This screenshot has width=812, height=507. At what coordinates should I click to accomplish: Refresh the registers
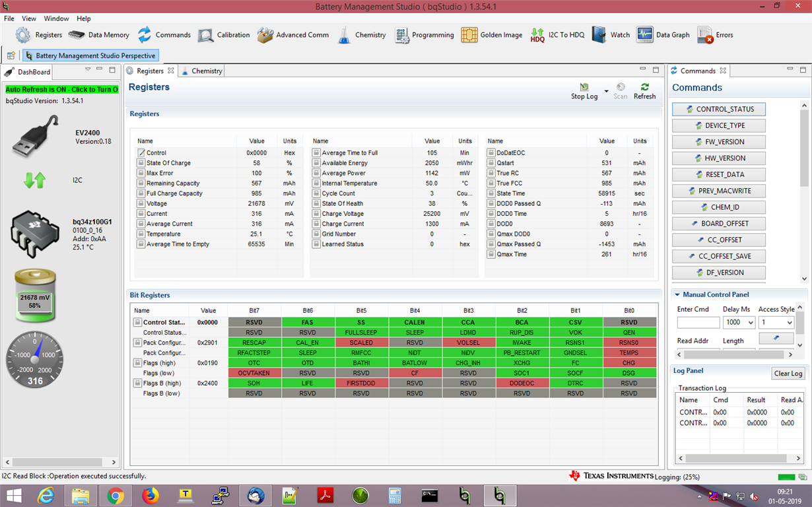click(x=644, y=91)
